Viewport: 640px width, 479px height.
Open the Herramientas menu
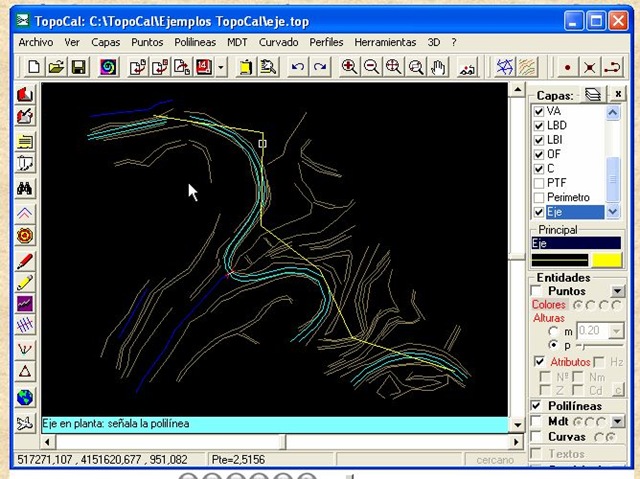385,42
